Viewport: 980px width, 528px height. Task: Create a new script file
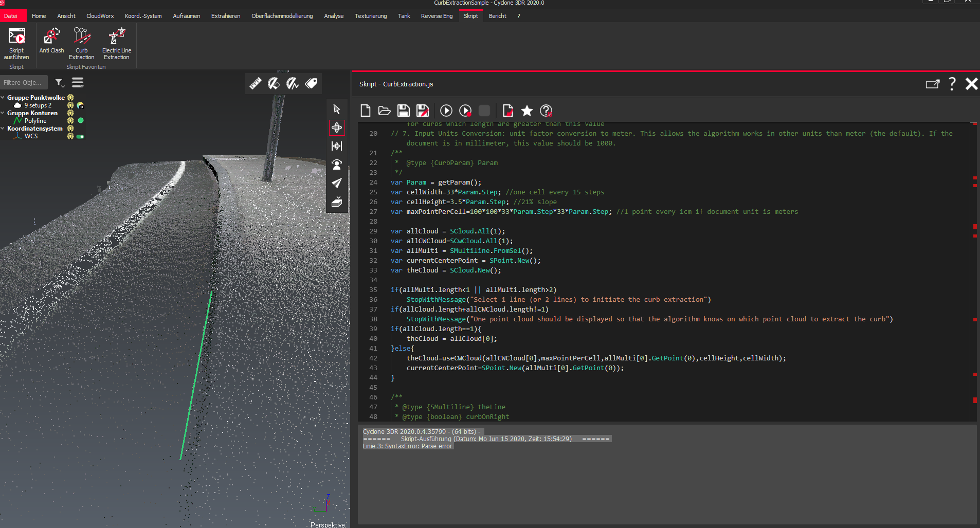click(x=366, y=111)
